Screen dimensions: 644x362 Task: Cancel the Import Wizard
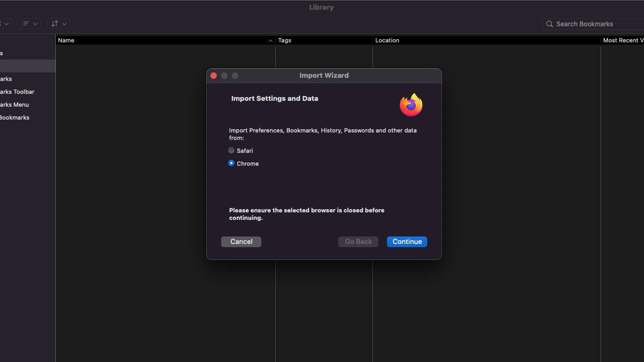pos(241,242)
